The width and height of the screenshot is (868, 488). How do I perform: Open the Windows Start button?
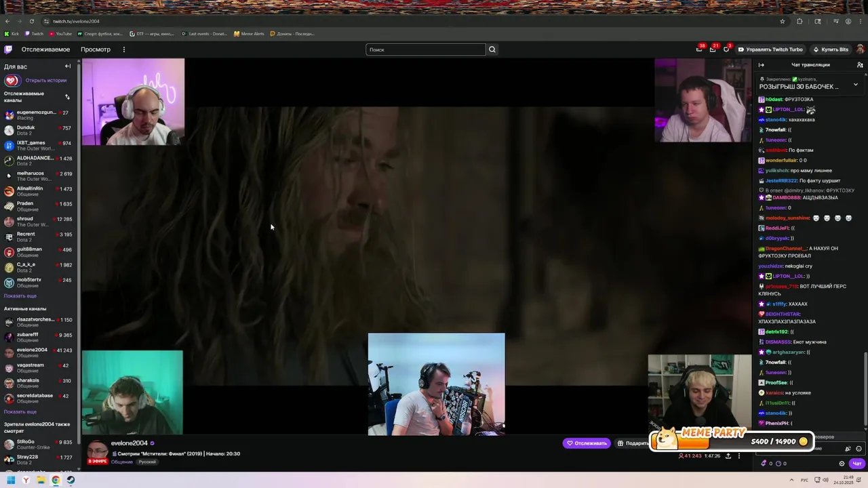coord(11,480)
